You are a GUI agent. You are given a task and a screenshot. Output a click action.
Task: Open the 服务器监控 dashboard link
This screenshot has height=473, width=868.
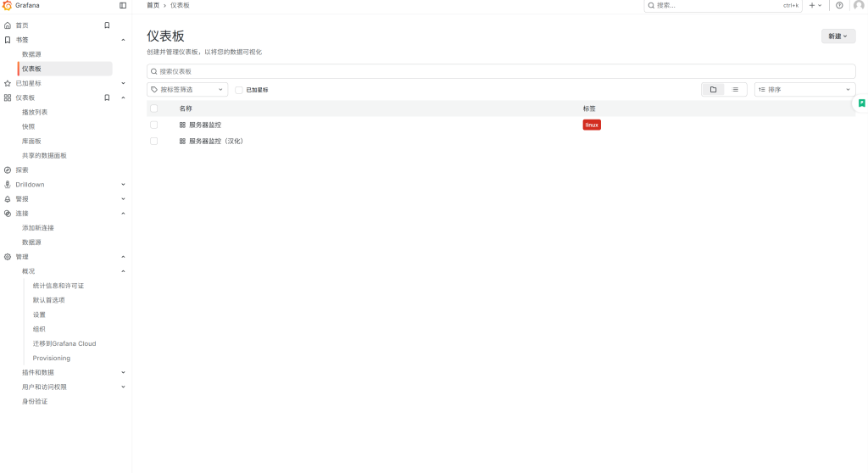click(x=204, y=125)
